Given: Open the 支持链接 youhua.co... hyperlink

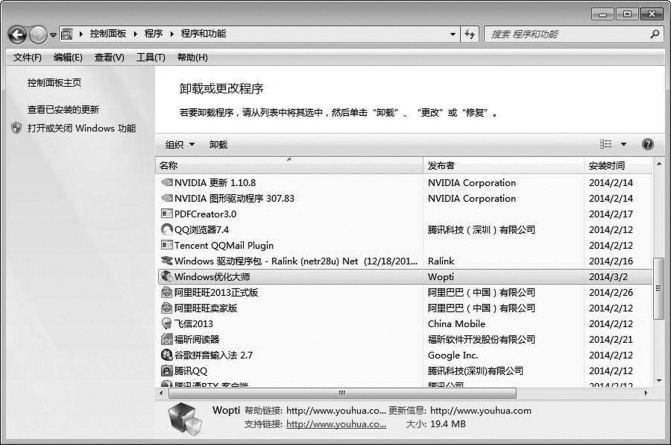Looking at the screenshot, I should coord(336,424).
